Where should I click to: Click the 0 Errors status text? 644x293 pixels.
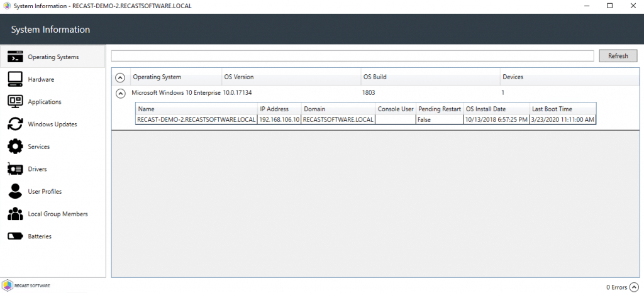click(616, 287)
